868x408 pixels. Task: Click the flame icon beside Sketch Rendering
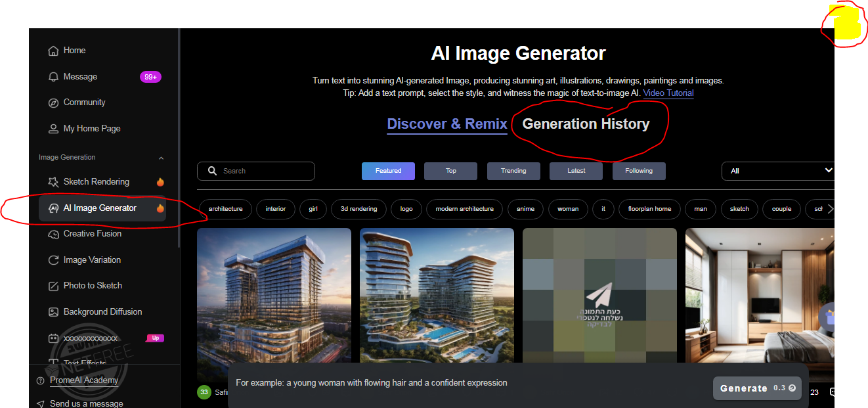click(x=160, y=182)
